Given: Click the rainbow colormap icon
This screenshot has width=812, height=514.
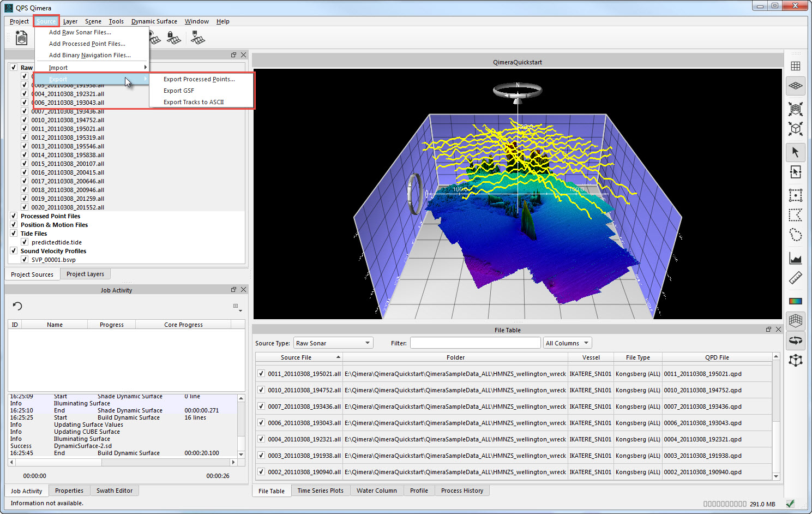Looking at the screenshot, I should [x=795, y=301].
